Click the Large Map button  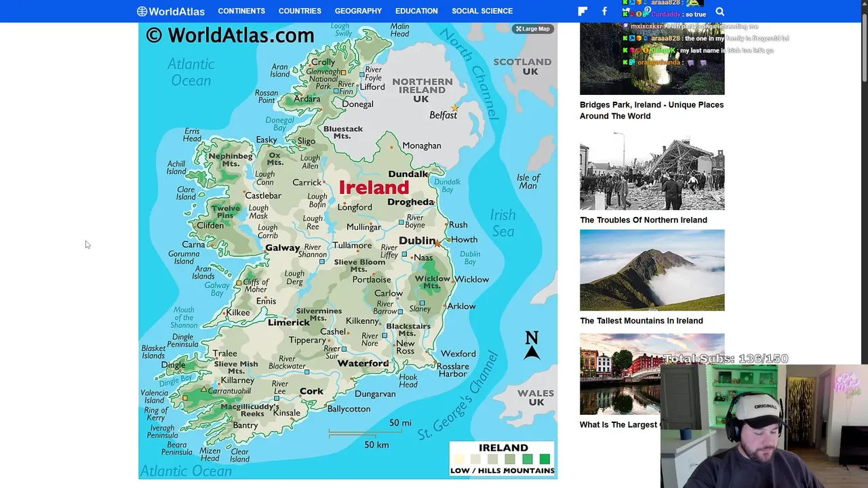point(533,28)
